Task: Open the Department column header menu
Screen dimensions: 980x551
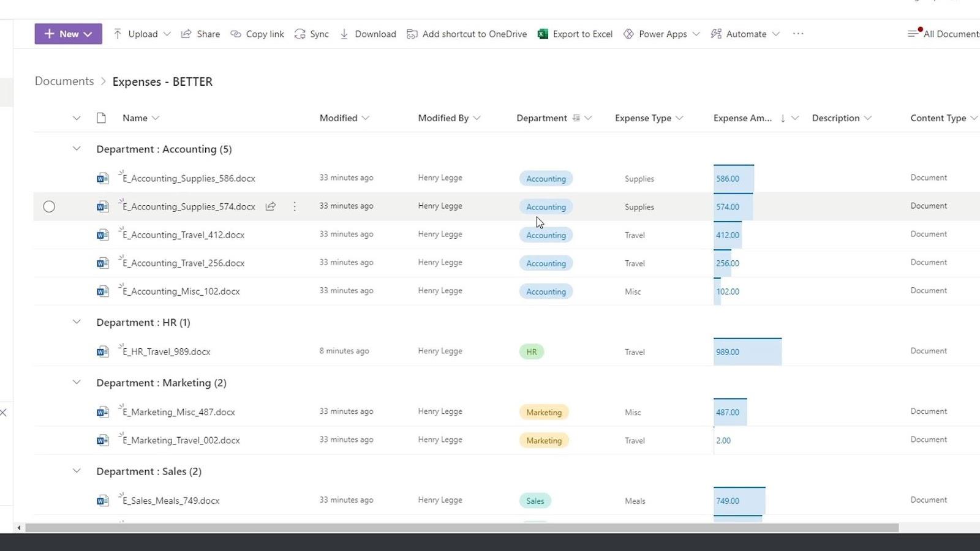Action: [554, 118]
